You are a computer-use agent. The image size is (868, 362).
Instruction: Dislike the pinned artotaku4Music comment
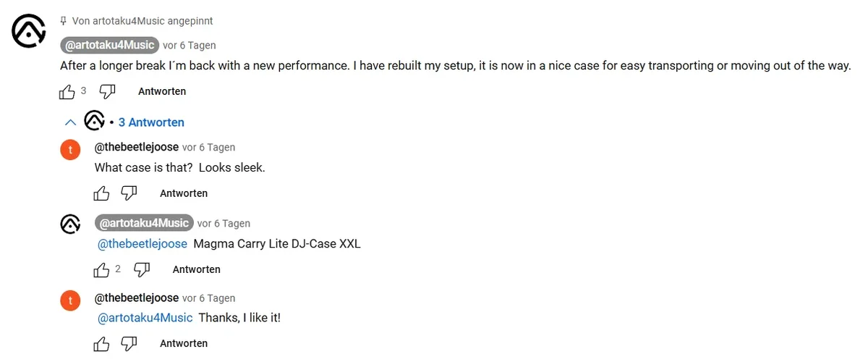tap(107, 92)
